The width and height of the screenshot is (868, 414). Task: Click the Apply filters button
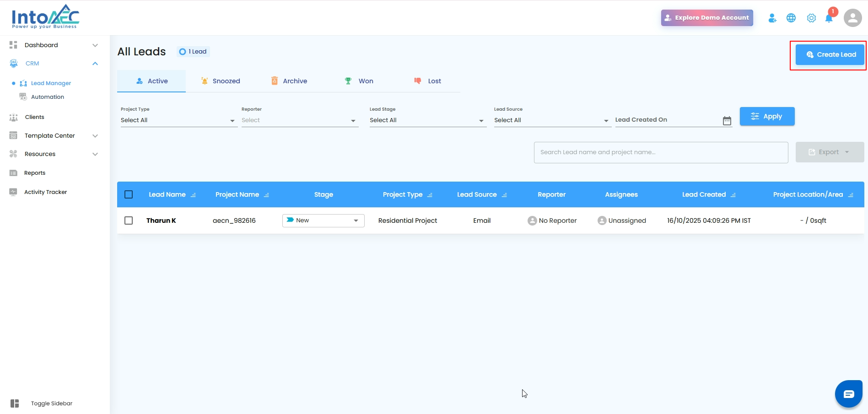tap(767, 116)
